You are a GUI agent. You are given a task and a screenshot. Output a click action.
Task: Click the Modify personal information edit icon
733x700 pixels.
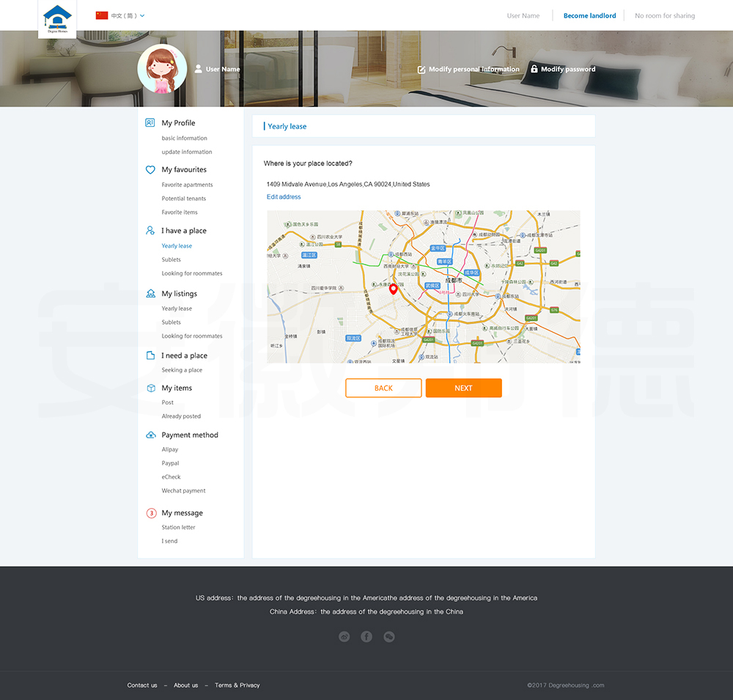click(421, 70)
